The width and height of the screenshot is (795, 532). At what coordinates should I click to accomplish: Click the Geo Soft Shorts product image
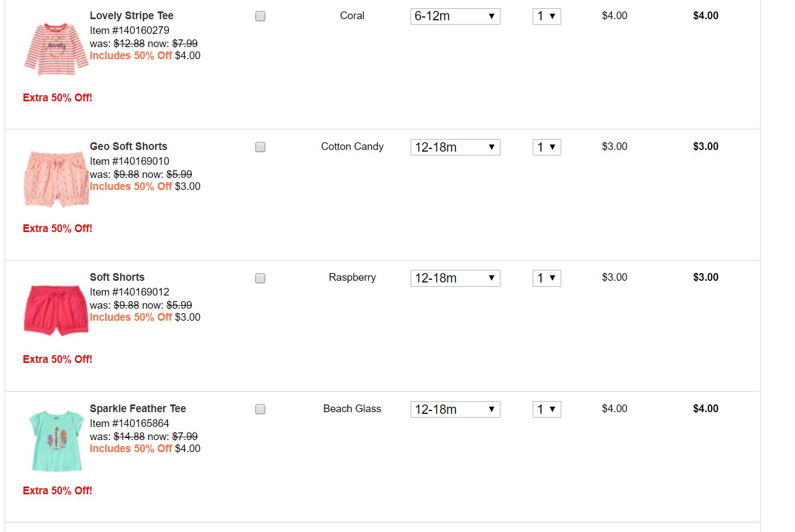[x=56, y=180]
